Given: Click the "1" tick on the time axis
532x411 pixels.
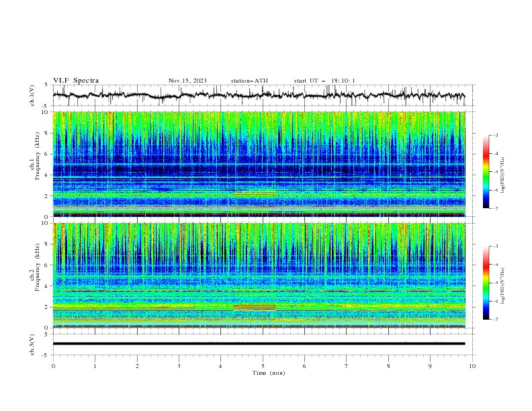Looking at the screenshot, I should click(x=95, y=366).
